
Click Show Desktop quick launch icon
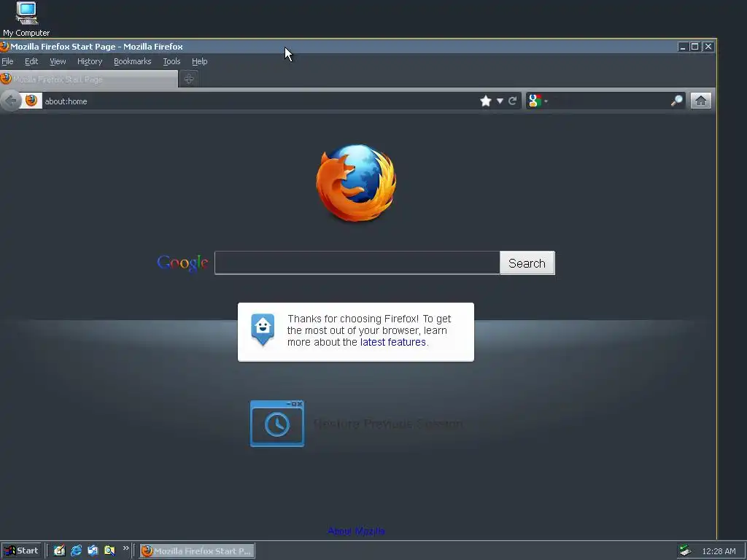click(59, 551)
